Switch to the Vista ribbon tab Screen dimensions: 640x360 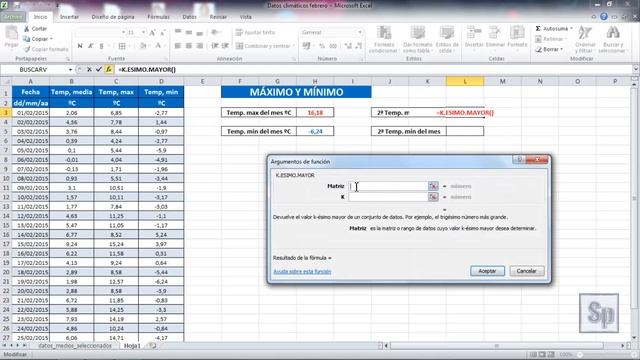(245, 17)
